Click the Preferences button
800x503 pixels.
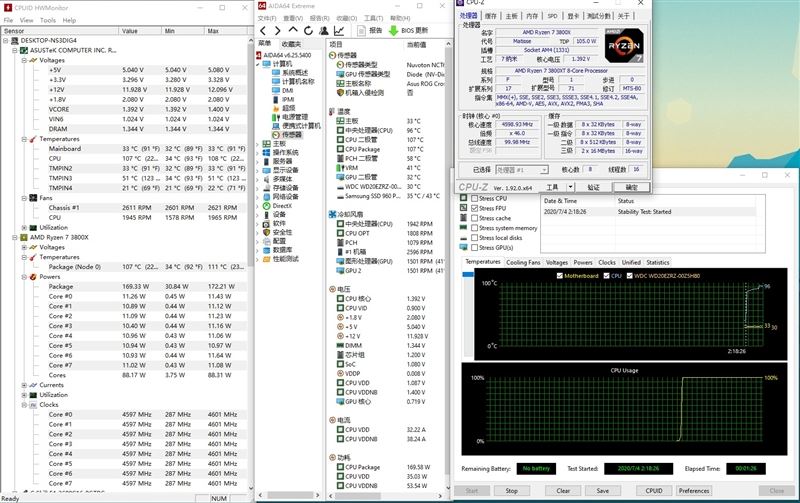(x=694, y=491)
